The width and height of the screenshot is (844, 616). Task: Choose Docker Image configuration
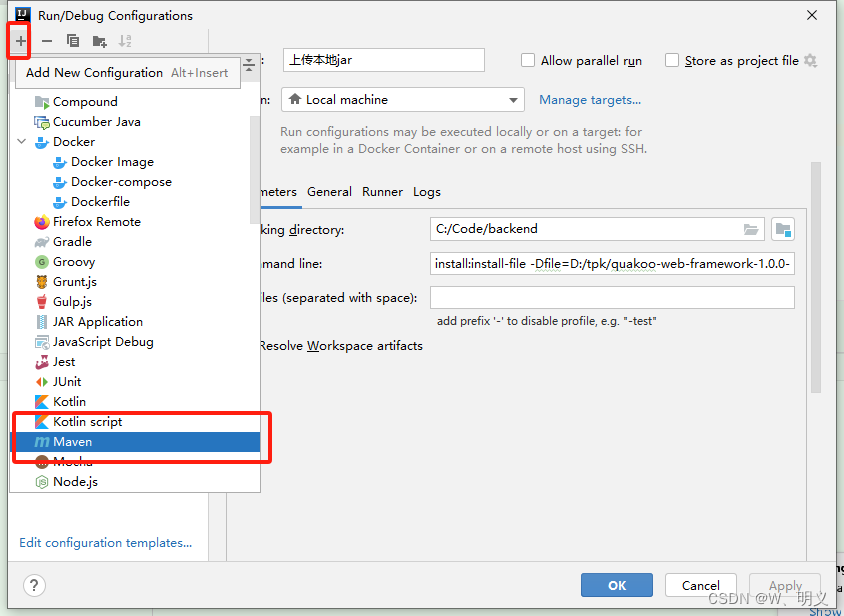pos(135,162)
